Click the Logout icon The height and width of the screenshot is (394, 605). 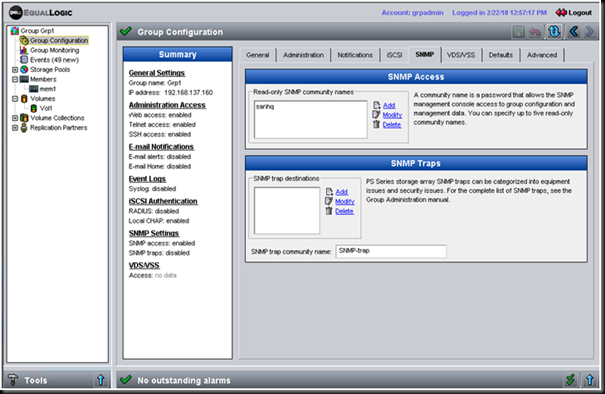coord(561,13)
